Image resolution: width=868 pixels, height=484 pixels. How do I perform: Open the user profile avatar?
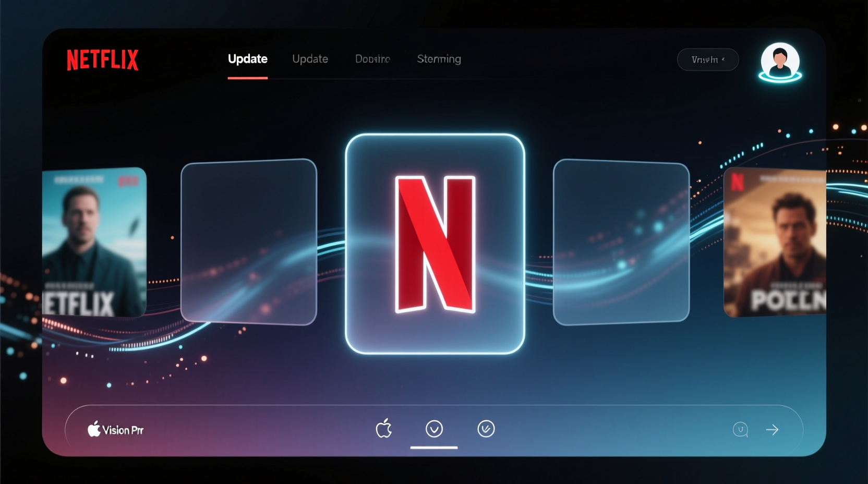click(x=780, y=62)
